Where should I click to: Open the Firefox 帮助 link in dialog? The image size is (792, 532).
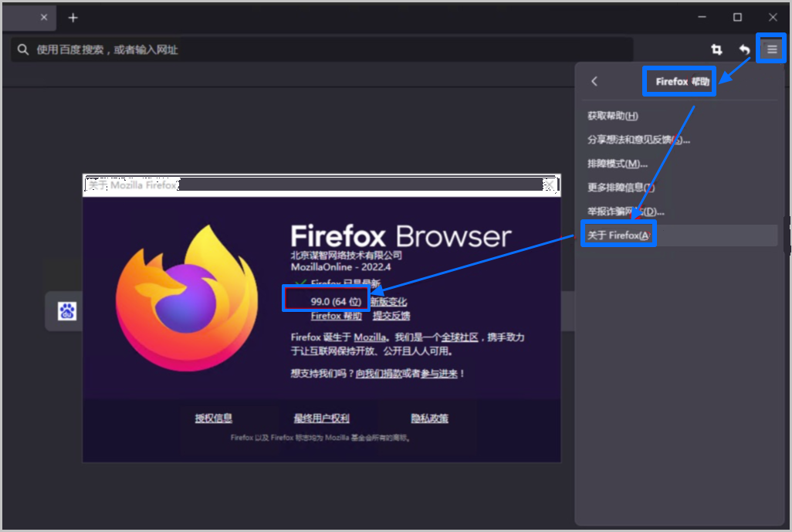point(337,316)
